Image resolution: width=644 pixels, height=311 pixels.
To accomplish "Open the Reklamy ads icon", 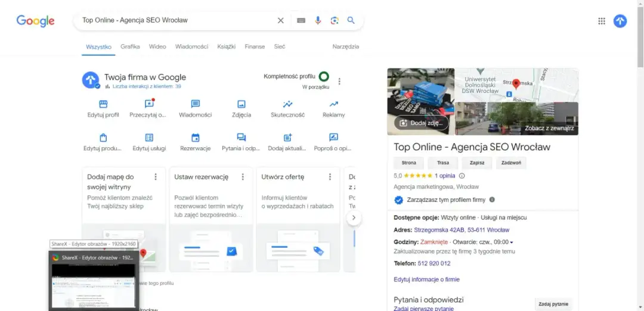I will [333, 104].
